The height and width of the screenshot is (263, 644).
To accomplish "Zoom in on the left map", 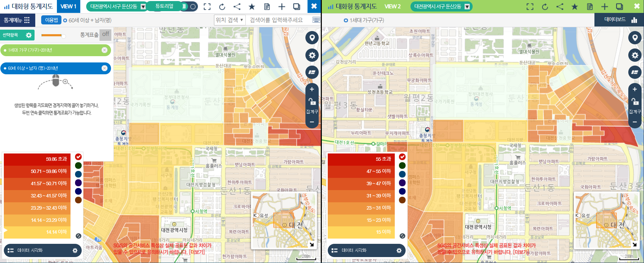I will click(x=312, y=89).
